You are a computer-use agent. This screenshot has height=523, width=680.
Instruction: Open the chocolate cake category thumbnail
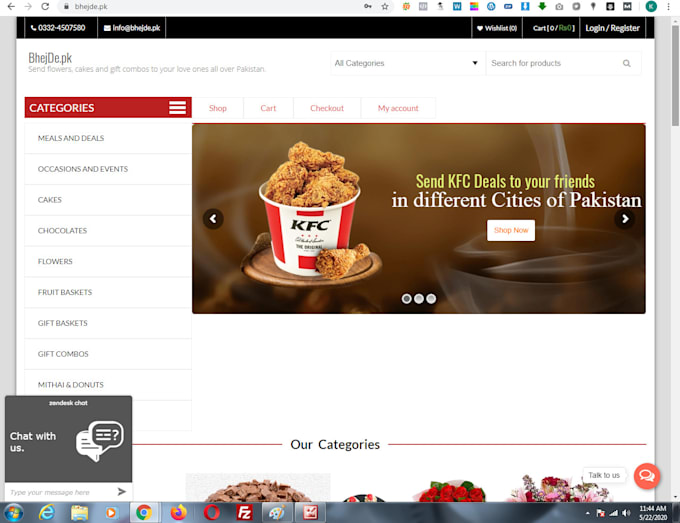(x=258, y=488)
